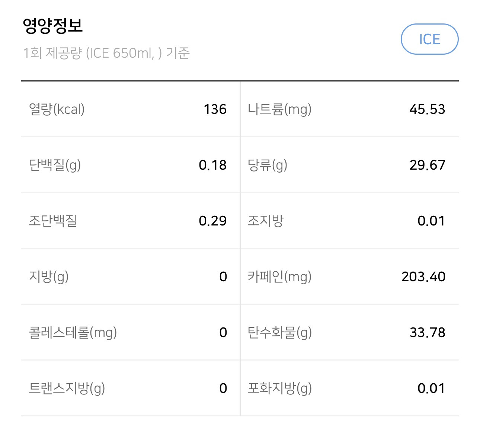The image size is (480, 448).
Task: Select the calorie value 136
Action: click(215, 109)
